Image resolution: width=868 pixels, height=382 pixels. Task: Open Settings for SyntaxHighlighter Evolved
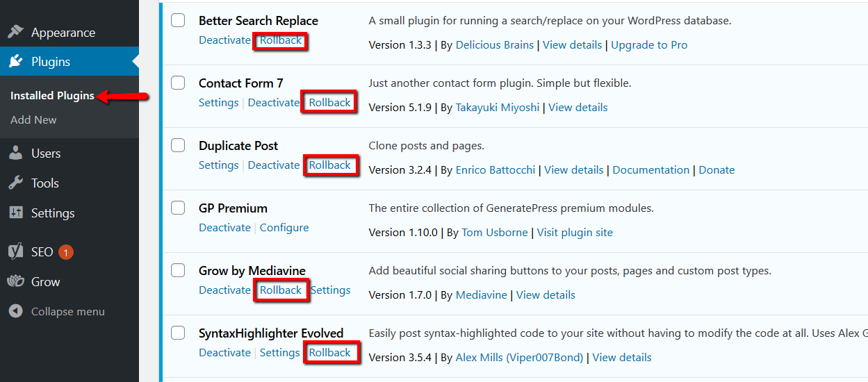point(279,353)
